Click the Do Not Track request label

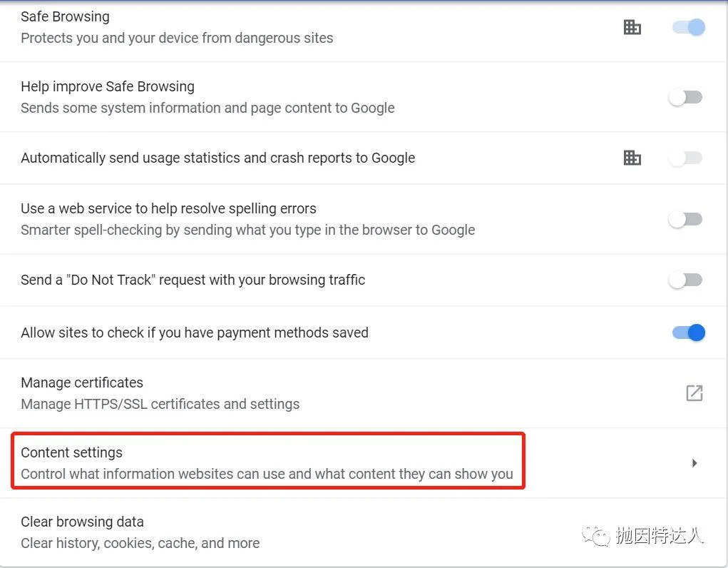[193, 280]
